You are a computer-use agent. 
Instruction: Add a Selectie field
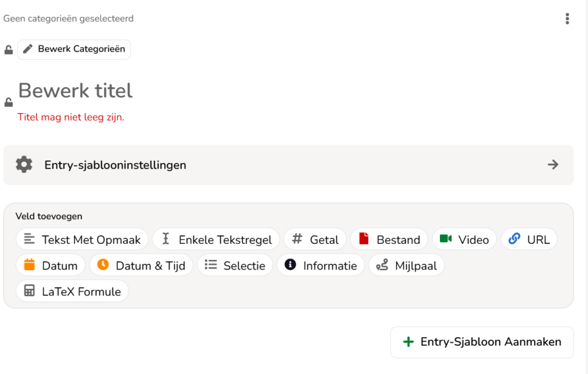(x=235, y=265)
